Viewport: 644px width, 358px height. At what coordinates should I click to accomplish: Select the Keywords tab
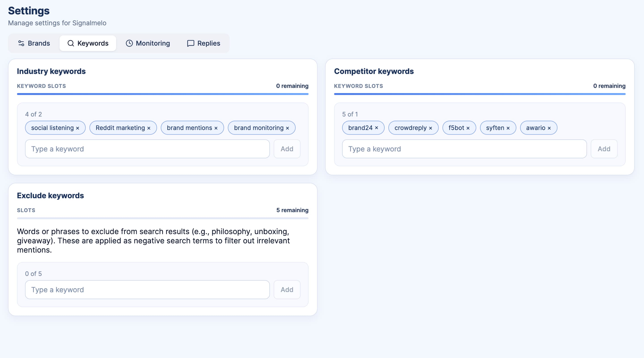(88, 43)
